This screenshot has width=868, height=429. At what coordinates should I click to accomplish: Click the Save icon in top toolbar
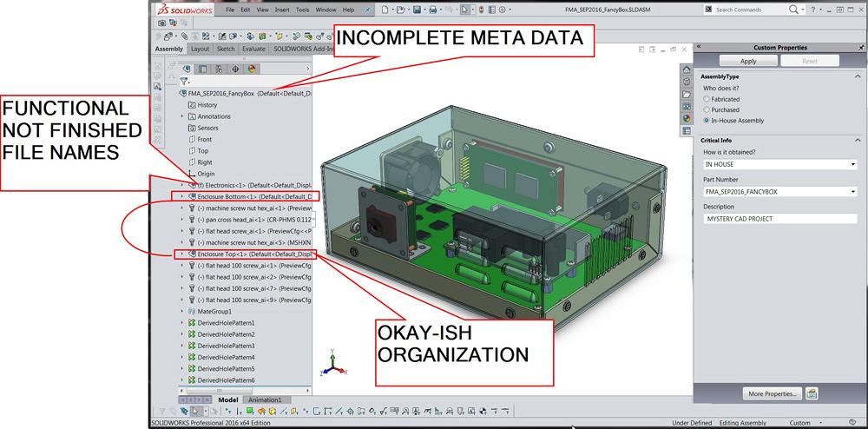coord(417,10)
